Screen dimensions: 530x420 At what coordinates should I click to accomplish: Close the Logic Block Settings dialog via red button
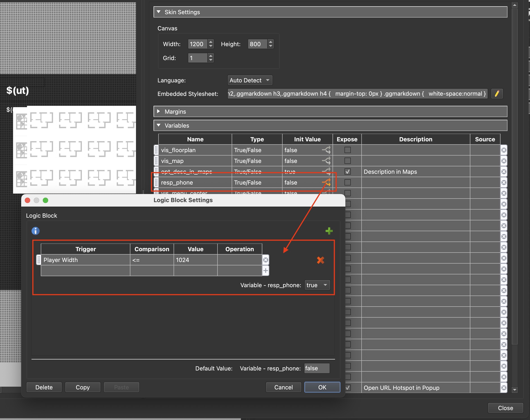click(27, 200)
